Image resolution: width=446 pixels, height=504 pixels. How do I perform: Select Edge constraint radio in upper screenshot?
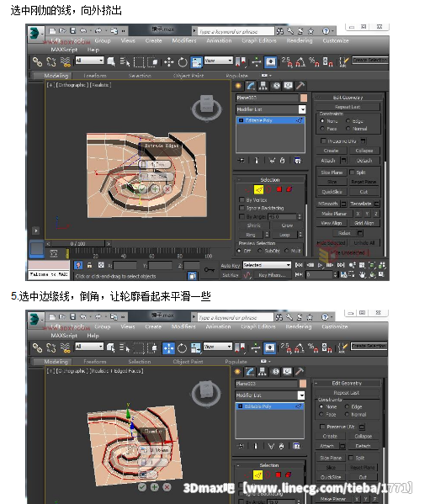[x=348, y=121]
